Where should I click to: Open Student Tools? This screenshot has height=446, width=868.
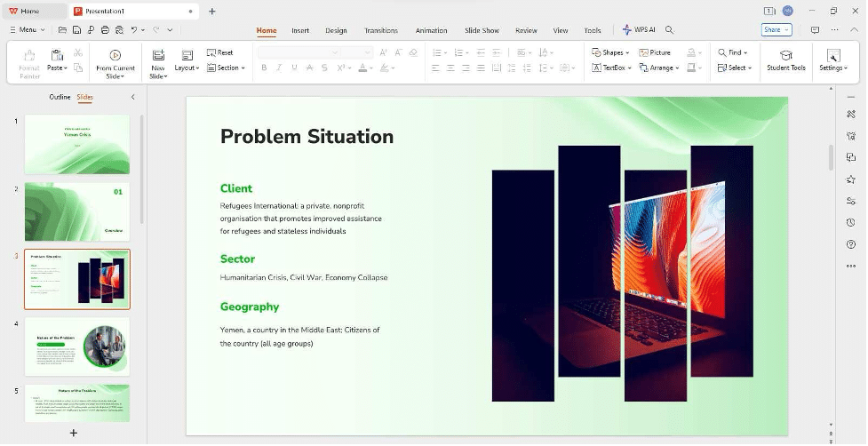(785, 60)
